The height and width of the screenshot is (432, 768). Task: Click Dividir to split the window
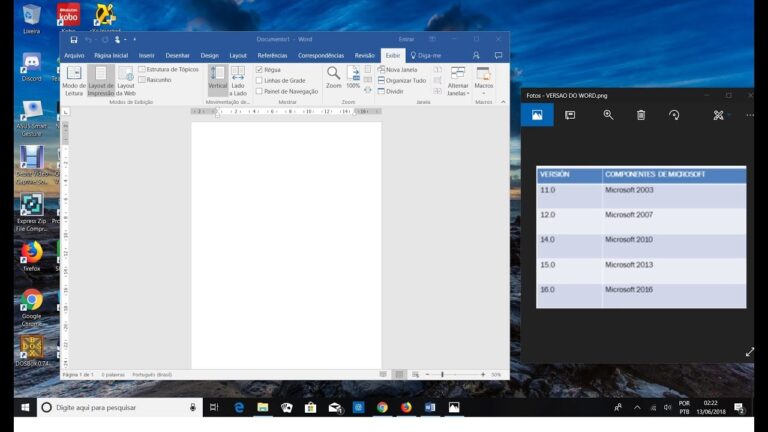click(x=391, y=91)
